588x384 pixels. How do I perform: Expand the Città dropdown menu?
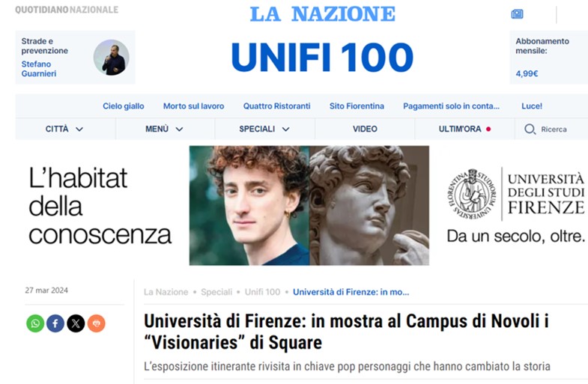click(x=64, y=129)
